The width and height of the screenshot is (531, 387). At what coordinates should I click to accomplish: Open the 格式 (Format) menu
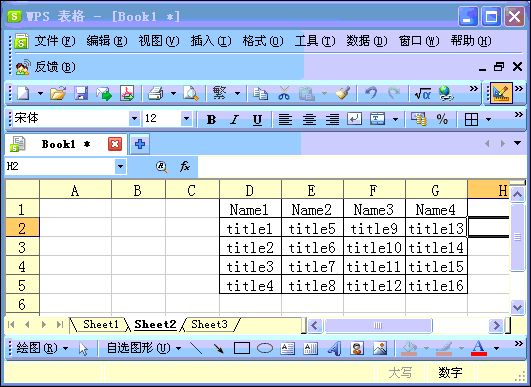(263, 41)
